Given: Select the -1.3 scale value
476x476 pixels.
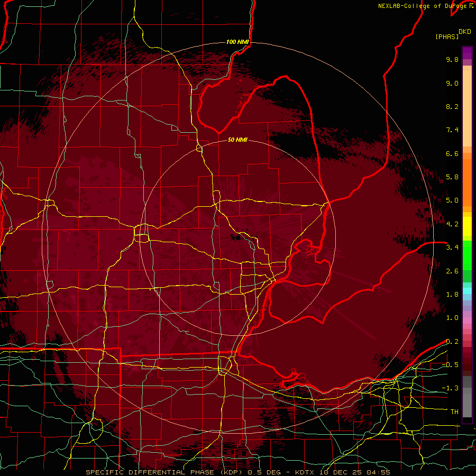Looking at the screenshot, I should tap(450, 388).
